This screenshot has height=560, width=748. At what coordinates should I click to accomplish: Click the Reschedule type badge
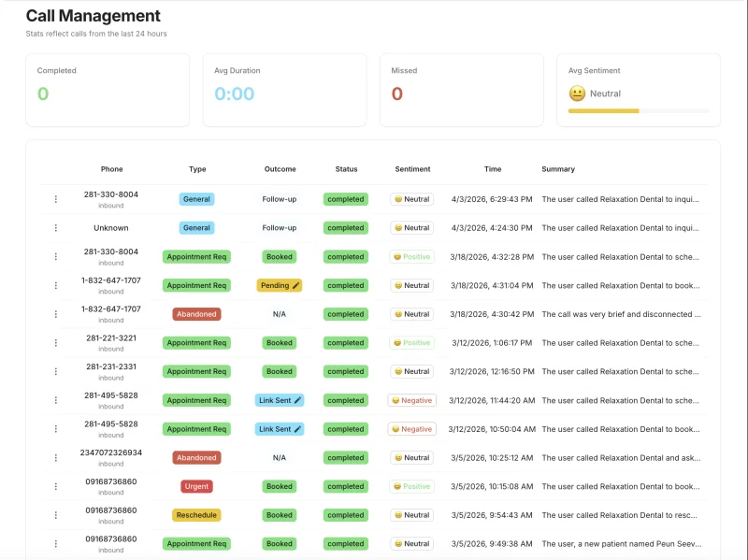[x=196, y=515]
